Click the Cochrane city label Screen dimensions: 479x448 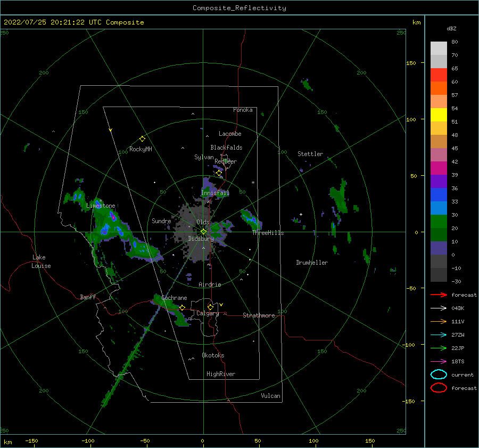pos(174,298)
